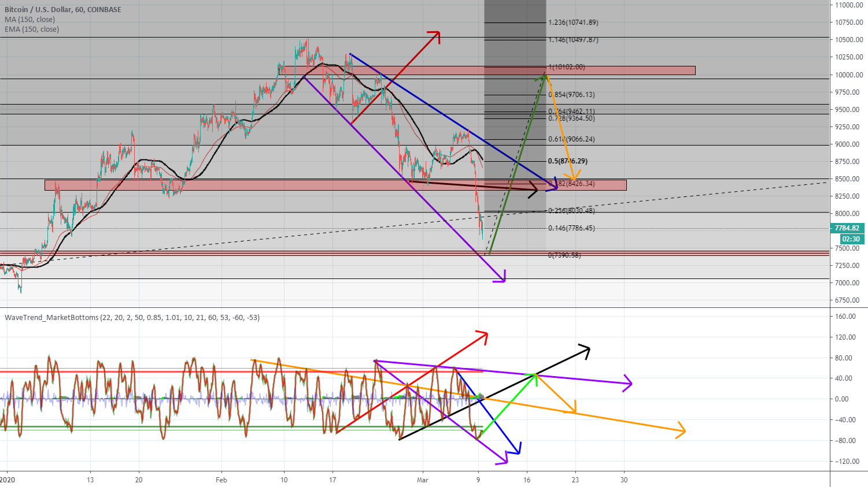Viewport: 868px width, 487px height.
Task: Click 9750.00 on the price axis
Action: pyautogui.click(x=848, y=92)
